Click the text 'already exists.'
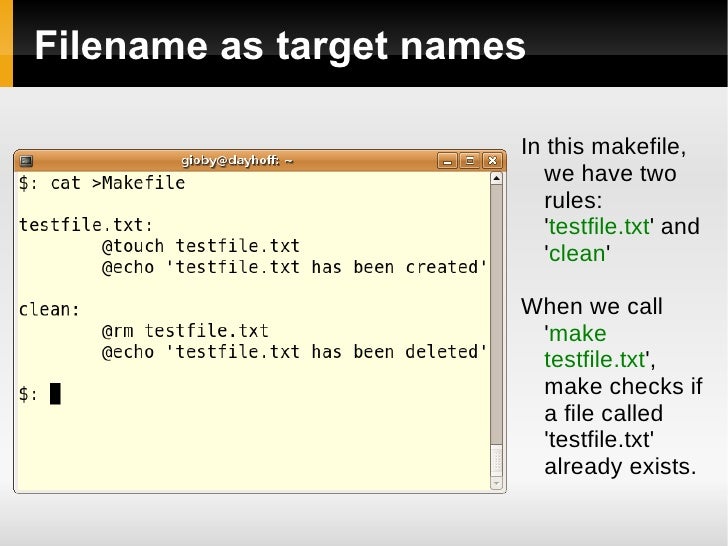Image resolution: width=728 pixels, height=546 pixels. click(620, 466)
